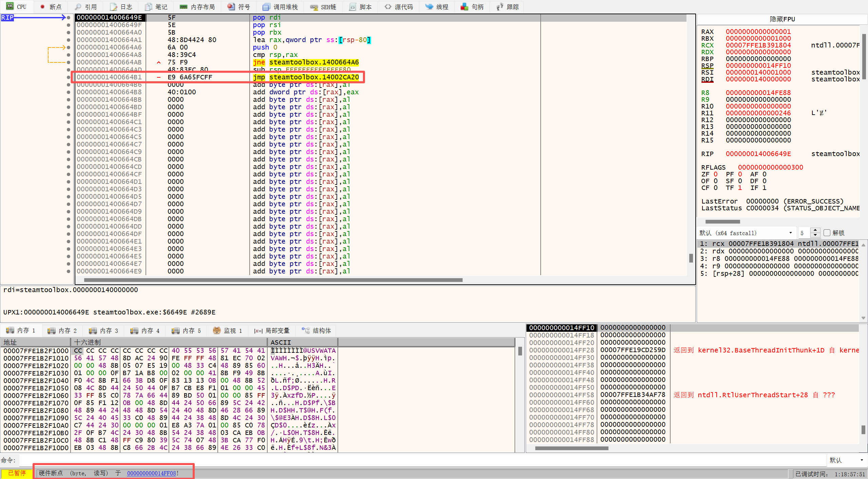Open the 内存布局 memory map tab icon
This screenshot has height=479, width=868.
184,7
